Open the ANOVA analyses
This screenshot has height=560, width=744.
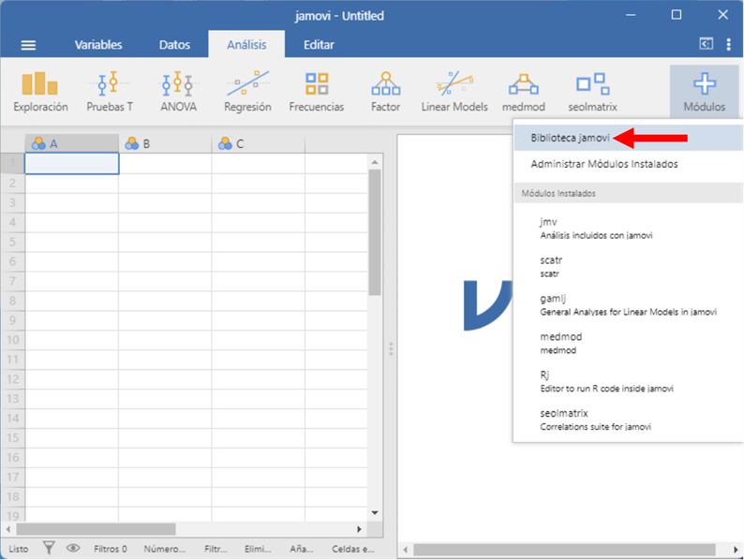[x=178, y=91]
